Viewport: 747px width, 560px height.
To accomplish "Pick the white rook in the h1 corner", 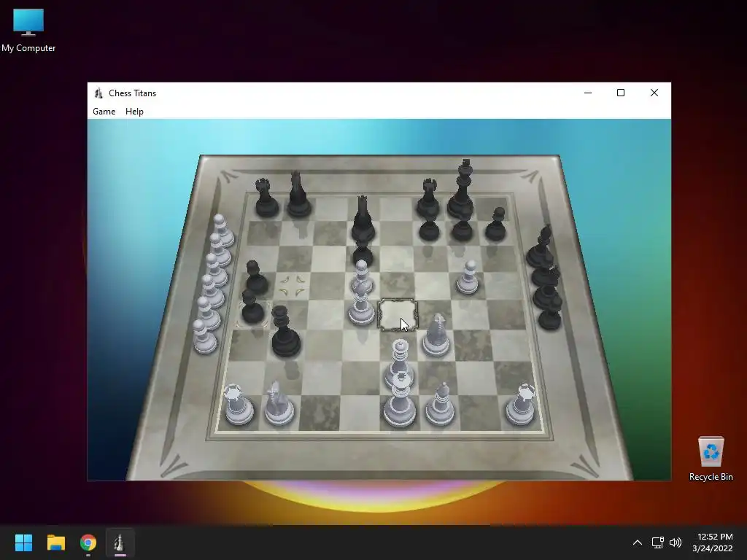I will (x=521, y=405).
